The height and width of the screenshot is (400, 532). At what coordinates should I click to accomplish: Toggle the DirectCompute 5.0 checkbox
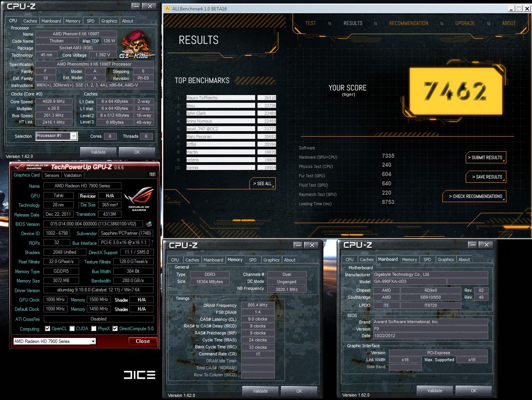115,329
